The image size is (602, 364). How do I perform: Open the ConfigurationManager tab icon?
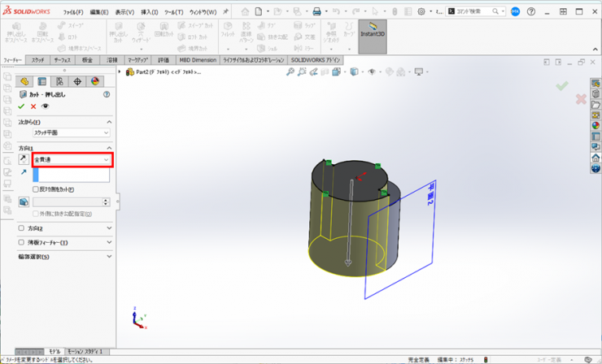pos(59,81)
